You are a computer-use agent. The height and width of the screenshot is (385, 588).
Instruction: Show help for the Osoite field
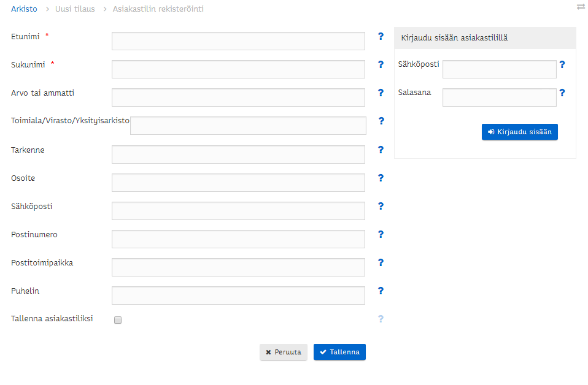[x=381, y=178]
